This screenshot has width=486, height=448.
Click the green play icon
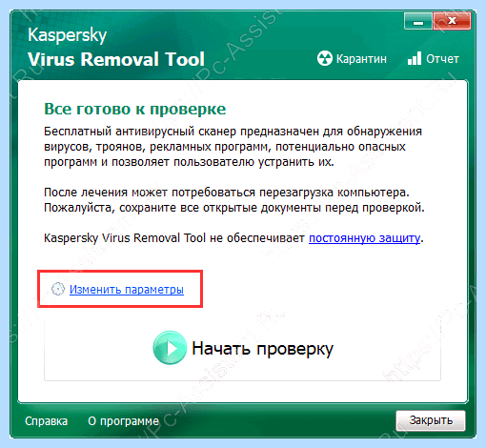(x=170, y=348)
